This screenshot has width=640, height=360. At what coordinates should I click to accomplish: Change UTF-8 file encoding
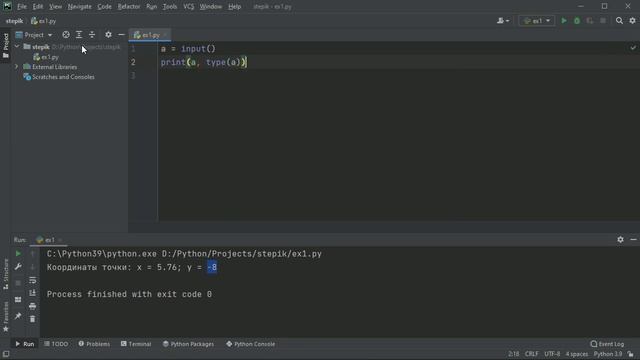552,354
